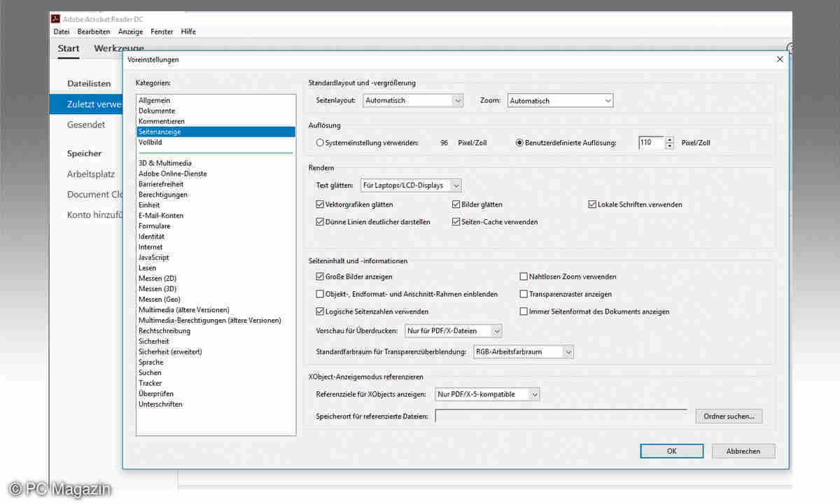Close the Voreinstellungen dialog with X

pos(780,59)
